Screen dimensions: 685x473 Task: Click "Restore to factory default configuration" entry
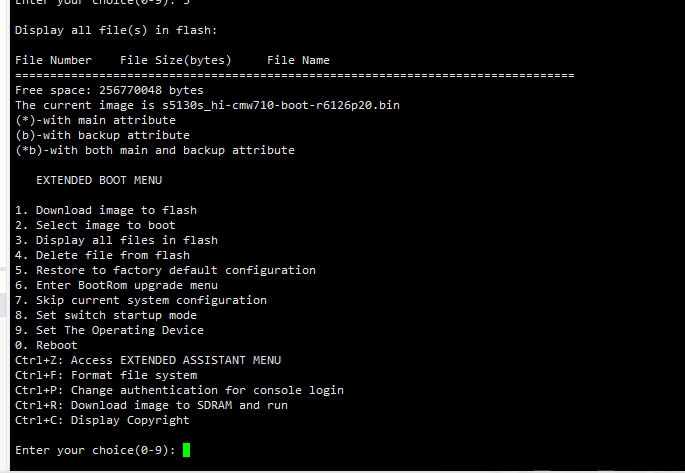point(165,270)
